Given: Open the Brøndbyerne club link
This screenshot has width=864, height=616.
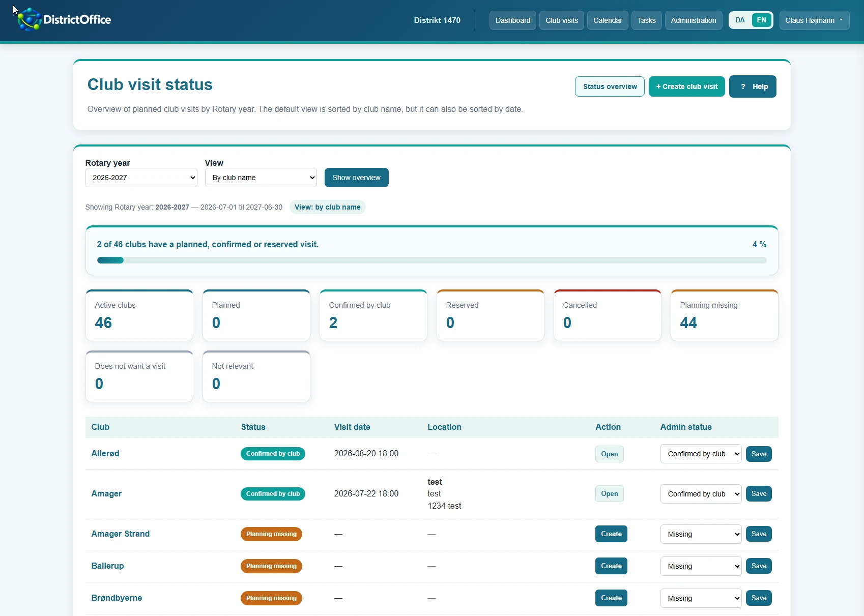Looking at the screenshot, I should coord(117,598).
